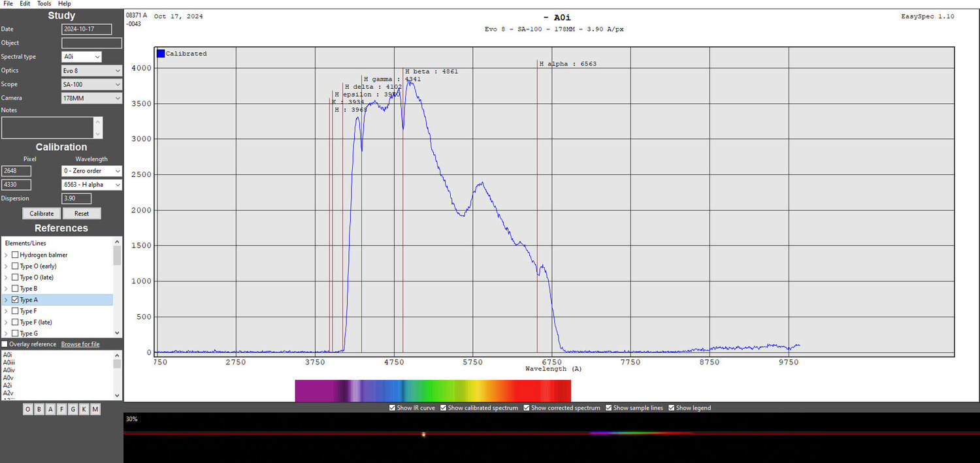
Task: Click the O spectral class button
Action: click(x=28, y=409)
